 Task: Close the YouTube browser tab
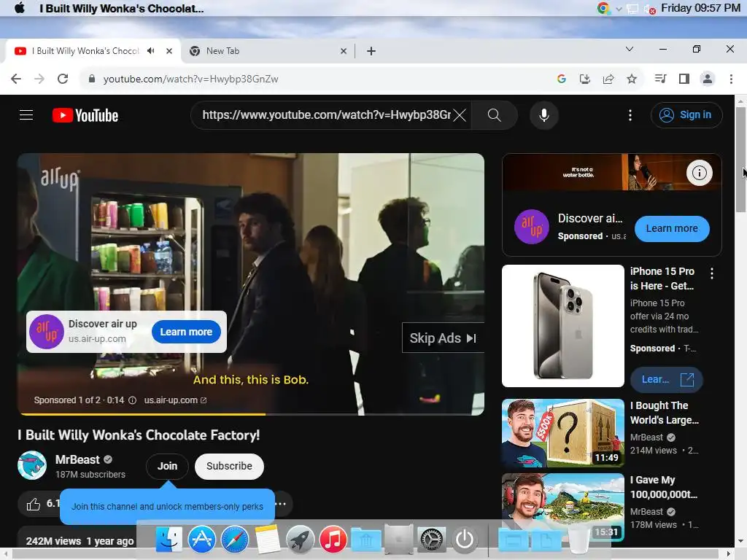tap(169, 51)
